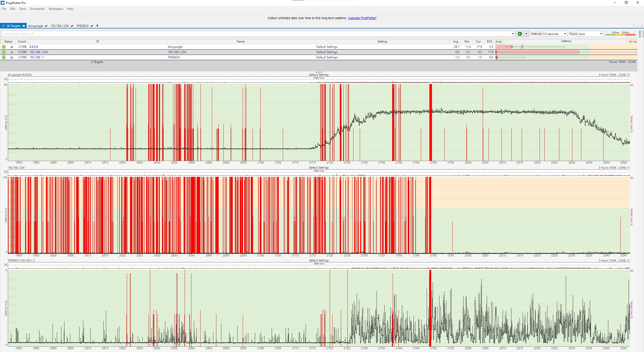Click the green start trace play button
Viewport: 644px width, 352px height.
[519, 34]
